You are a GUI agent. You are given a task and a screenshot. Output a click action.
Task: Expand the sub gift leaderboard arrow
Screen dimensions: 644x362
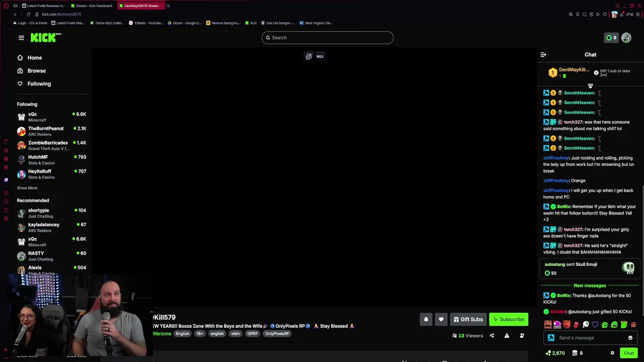click(x=591, y=86)
